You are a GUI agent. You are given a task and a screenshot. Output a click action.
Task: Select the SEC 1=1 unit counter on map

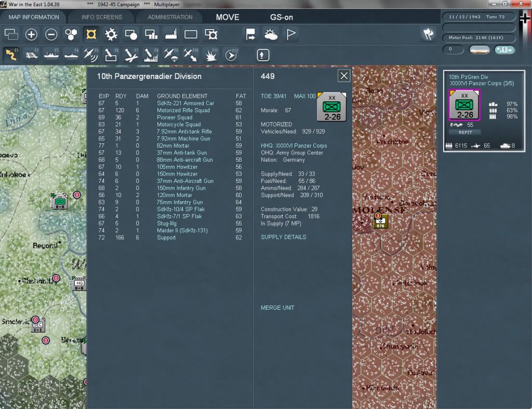37,325
